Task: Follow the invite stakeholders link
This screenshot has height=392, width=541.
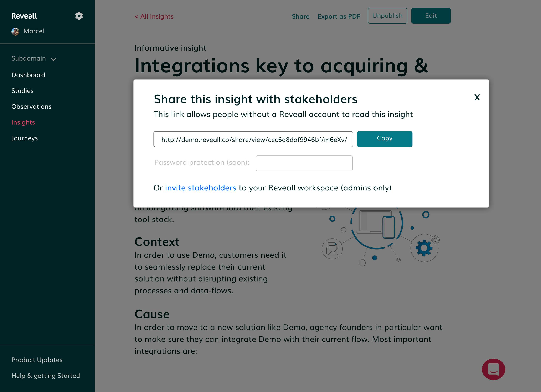Action: tap(201, 188)
